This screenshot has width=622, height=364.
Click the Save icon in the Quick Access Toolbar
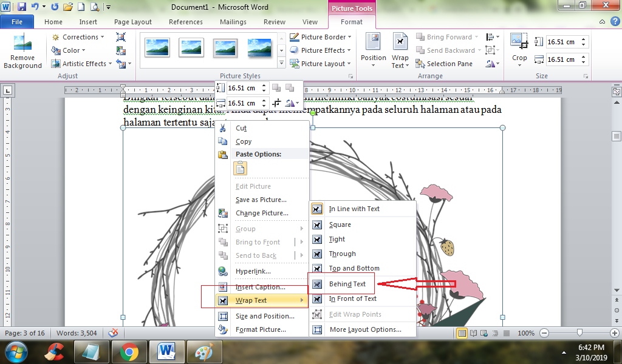[x=21, y=7]
